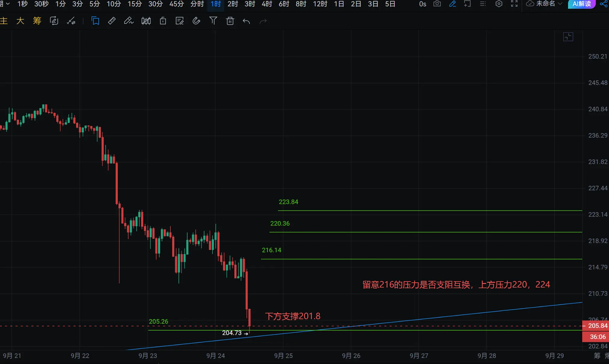Click the 下方支撑201.8 red annotation text

[x=293, y=316]
